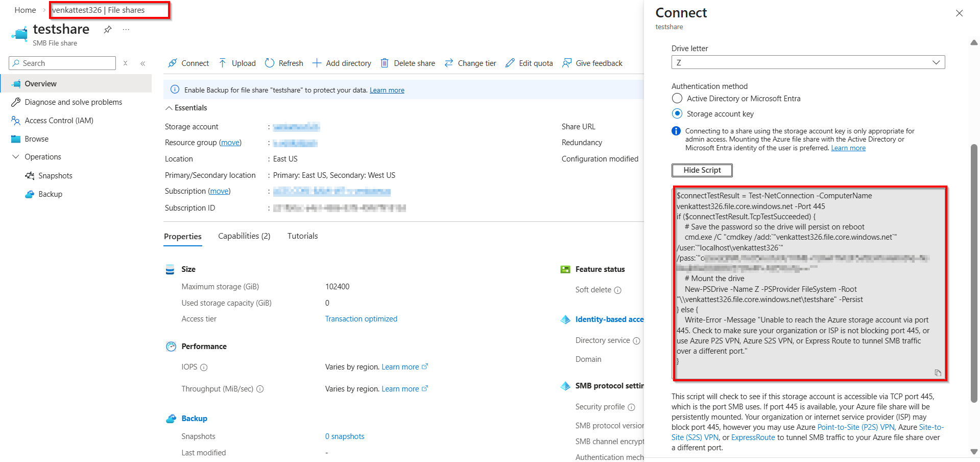Click the Hide Script button
This screenshot has width=980, height=462.
tap(702, 170)
